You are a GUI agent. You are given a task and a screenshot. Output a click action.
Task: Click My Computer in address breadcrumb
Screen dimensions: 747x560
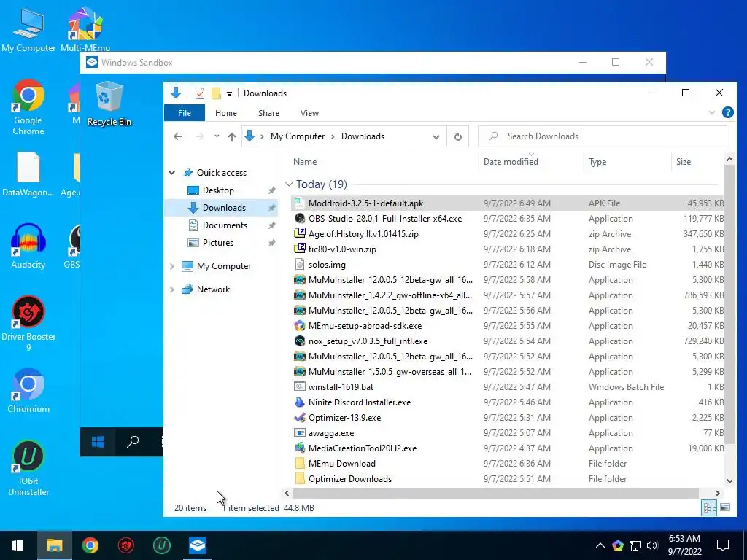point(298,136)
